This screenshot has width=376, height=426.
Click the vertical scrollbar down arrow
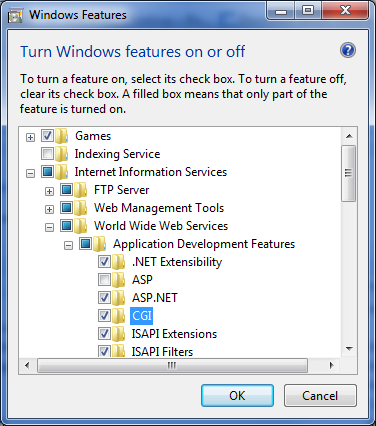(x=349, y=349)
